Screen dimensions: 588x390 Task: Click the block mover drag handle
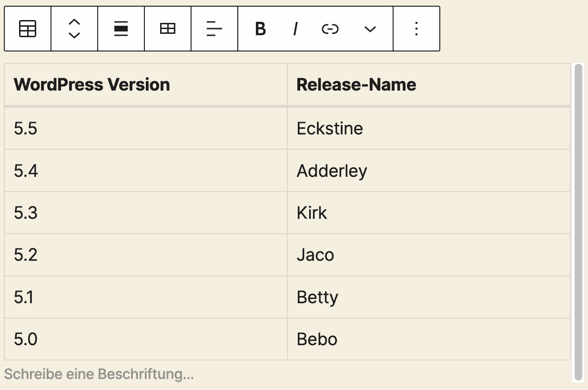(x=74, y=29)
